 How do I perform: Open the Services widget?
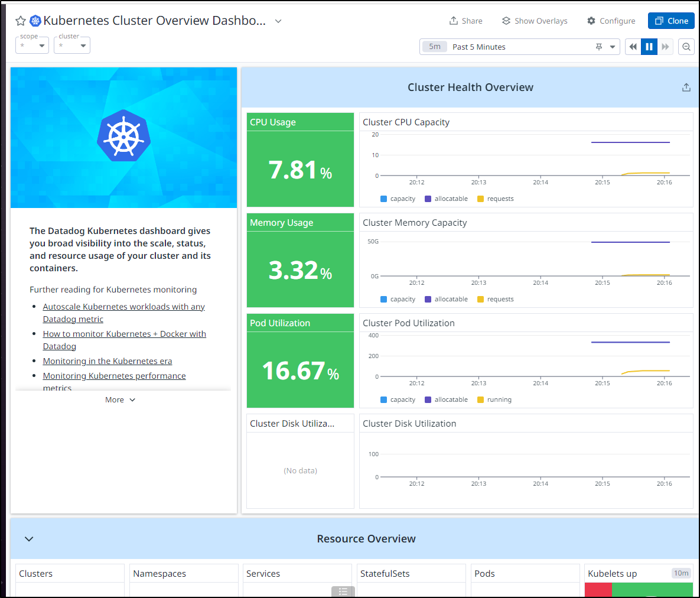297,580
